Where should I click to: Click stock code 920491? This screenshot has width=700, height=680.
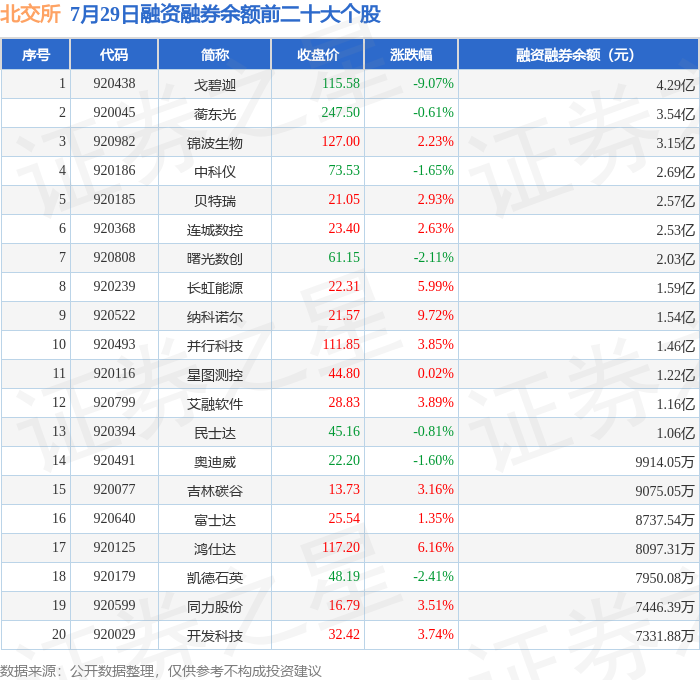[x=114, y=460]
